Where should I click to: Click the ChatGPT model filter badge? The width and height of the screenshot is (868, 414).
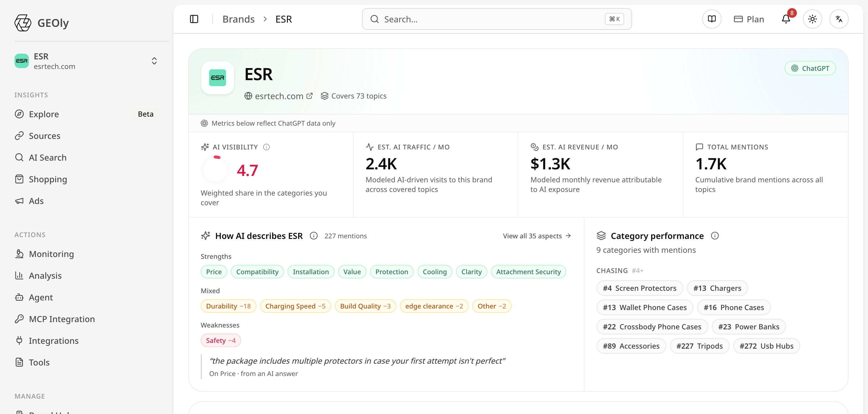(810, 68)
